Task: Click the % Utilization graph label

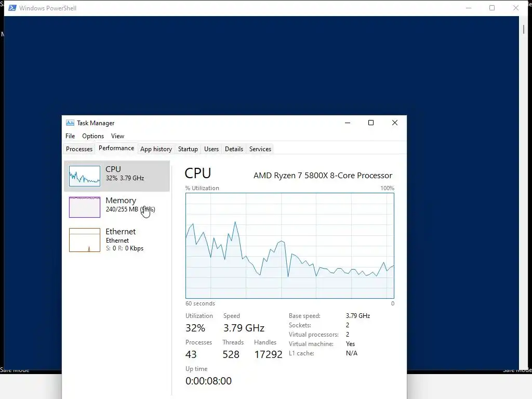Action: (x=202, y=188)
